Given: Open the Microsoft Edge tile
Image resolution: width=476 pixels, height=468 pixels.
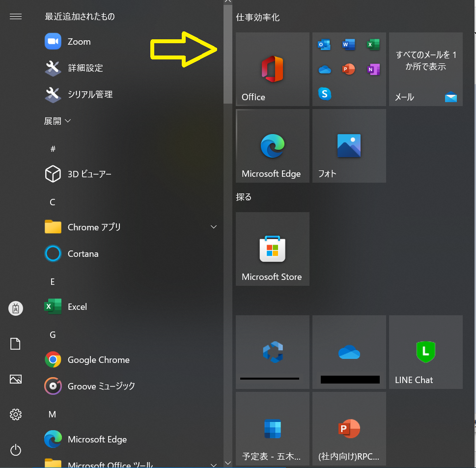Looking at the screenshot, I should (273, 146).
